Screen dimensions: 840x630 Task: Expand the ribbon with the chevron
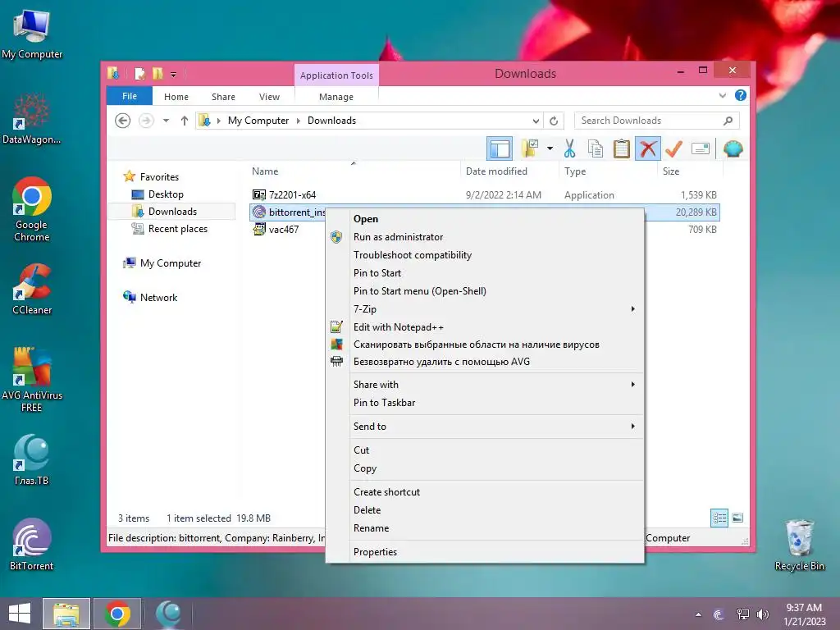(722, 95)
